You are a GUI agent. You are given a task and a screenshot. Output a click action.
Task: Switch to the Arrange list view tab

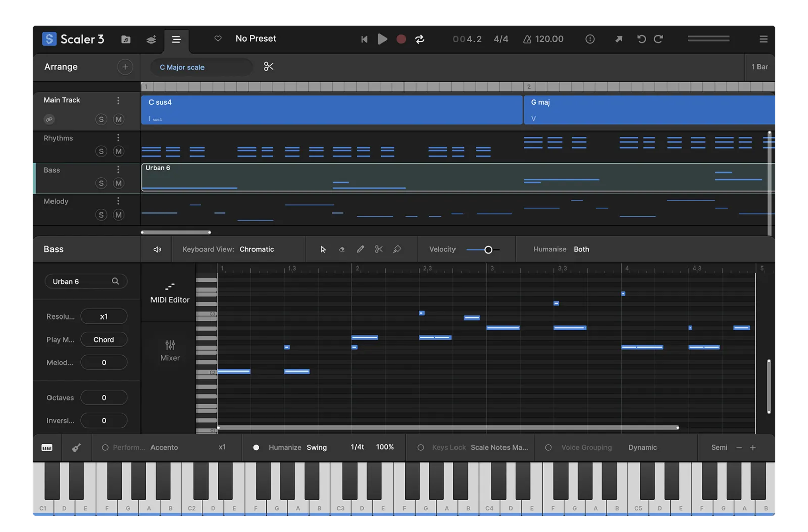tap(176, 39)
